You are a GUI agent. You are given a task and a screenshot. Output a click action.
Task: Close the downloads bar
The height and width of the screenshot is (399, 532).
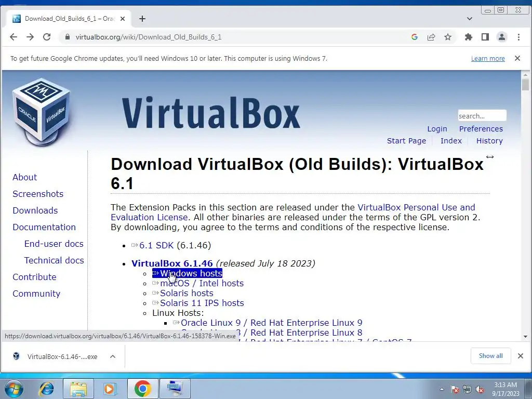tap(520, 356)
